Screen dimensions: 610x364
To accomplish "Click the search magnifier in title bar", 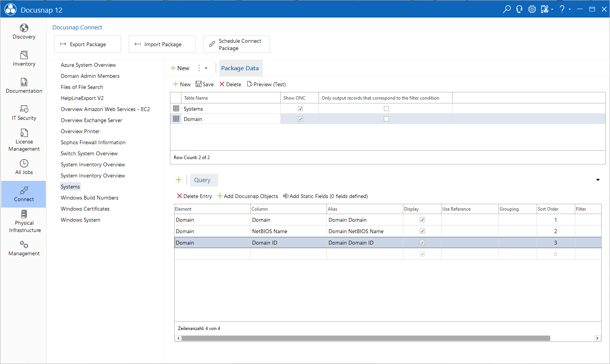I will pos(506,9).
